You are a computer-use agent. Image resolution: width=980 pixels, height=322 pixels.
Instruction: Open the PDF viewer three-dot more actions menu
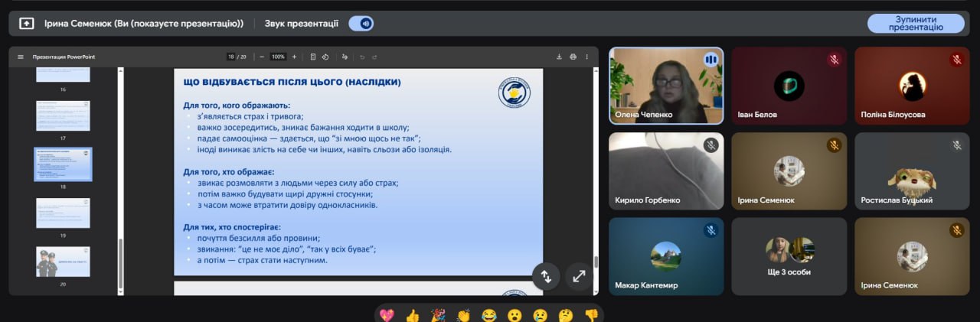coord(587,57)
